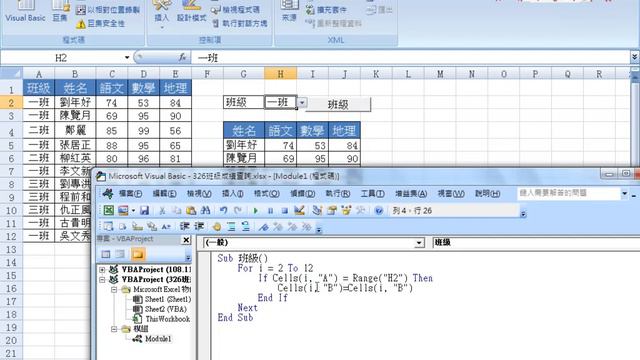The image size is (640, 360).
Task: Click the Undo icon in VBA toolbar
Action: 223,211
